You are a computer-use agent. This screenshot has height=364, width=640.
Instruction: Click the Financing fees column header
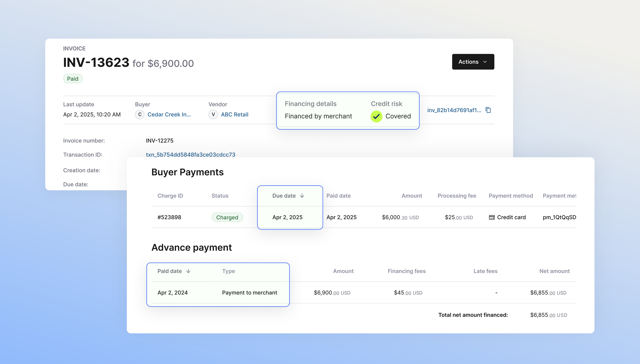[406, 271]
